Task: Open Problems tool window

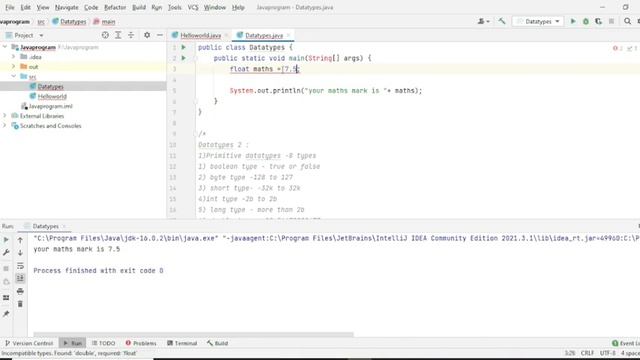Action: pos(141,343)
